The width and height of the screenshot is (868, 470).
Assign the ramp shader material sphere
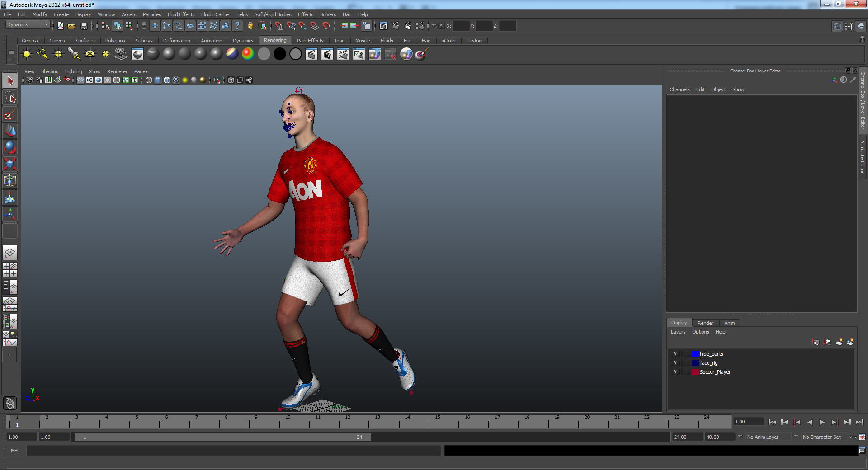(248, 54)
